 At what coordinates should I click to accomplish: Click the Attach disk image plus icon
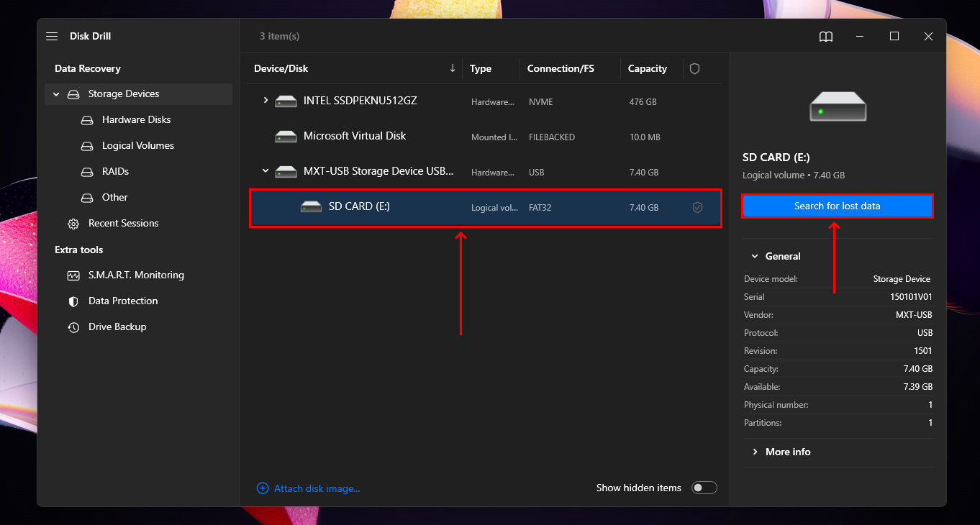(263, 488)
